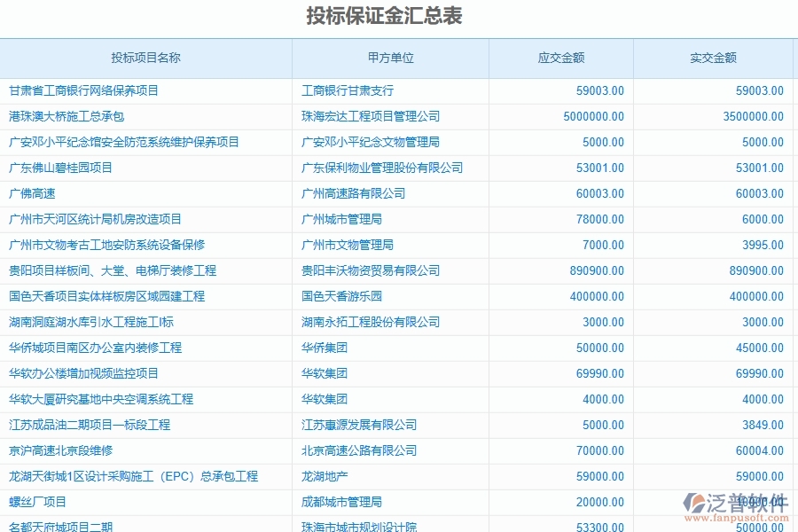
Task: Select 京沪高速北京段维修 row
Action: (x=68, y=450)
